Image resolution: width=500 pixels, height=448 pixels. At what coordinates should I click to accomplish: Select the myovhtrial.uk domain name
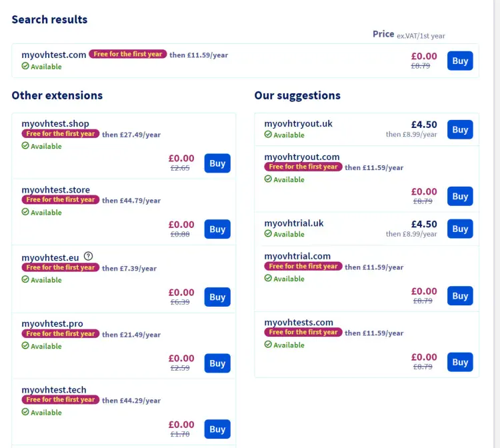tap(293, 223)
